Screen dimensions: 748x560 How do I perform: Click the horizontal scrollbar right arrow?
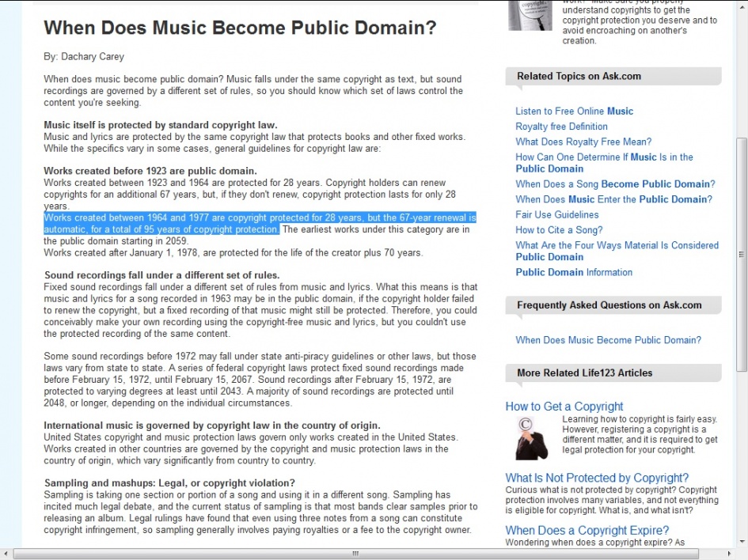coord(729,554)
